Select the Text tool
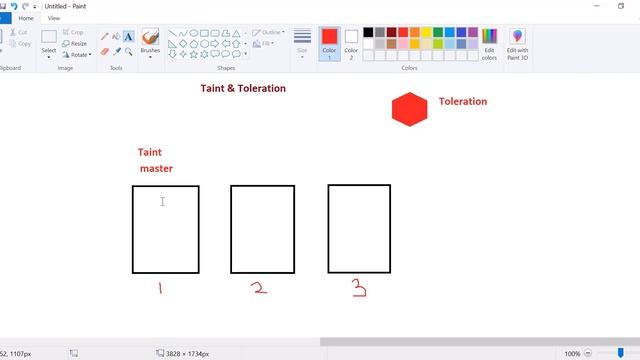Screen dimensions: 640x360 [129, 37]
